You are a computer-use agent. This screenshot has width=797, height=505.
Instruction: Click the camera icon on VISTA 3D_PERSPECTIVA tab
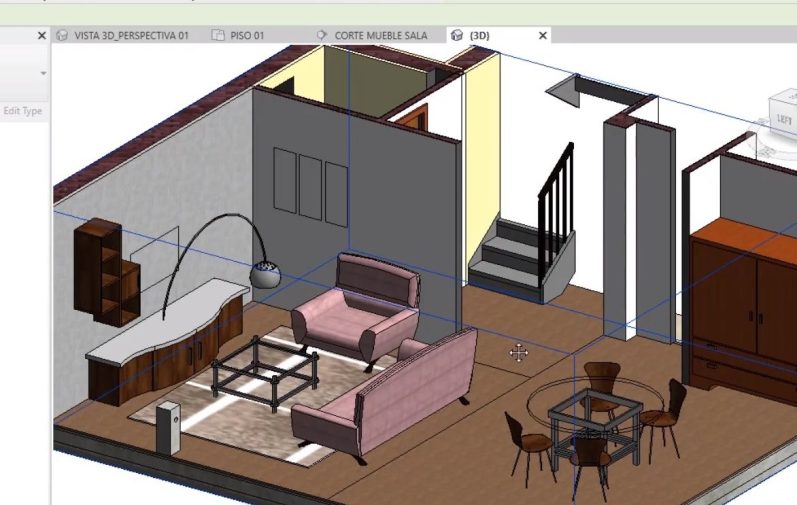[x=63, y=35]
